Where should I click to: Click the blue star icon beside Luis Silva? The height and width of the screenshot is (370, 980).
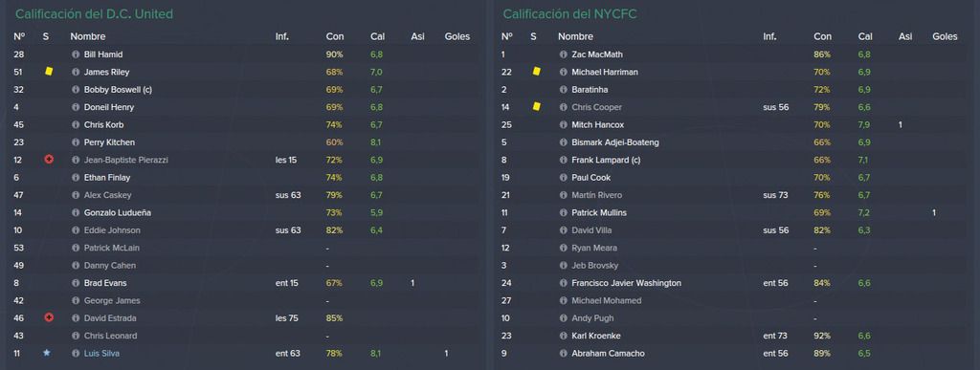point(46,353)
